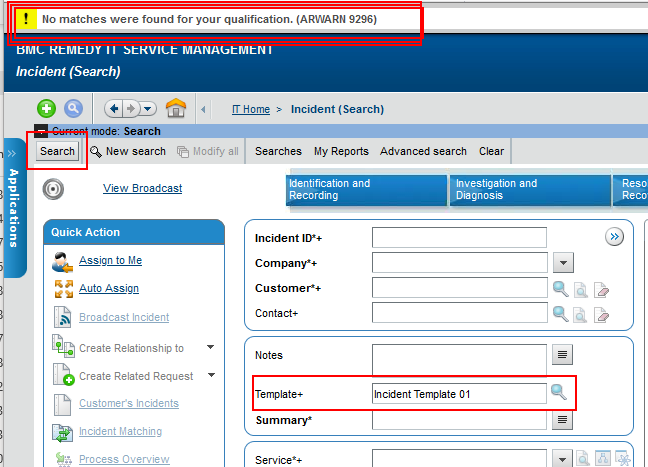
Task: Select Identification and Recording stage
Action: [367, 190]
